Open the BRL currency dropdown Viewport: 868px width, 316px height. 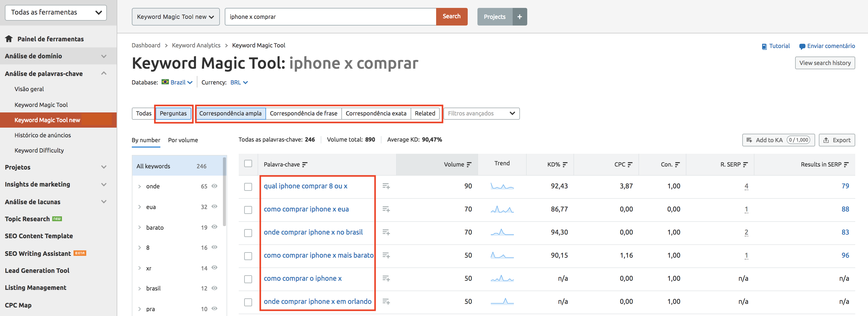tap(239, 82)
